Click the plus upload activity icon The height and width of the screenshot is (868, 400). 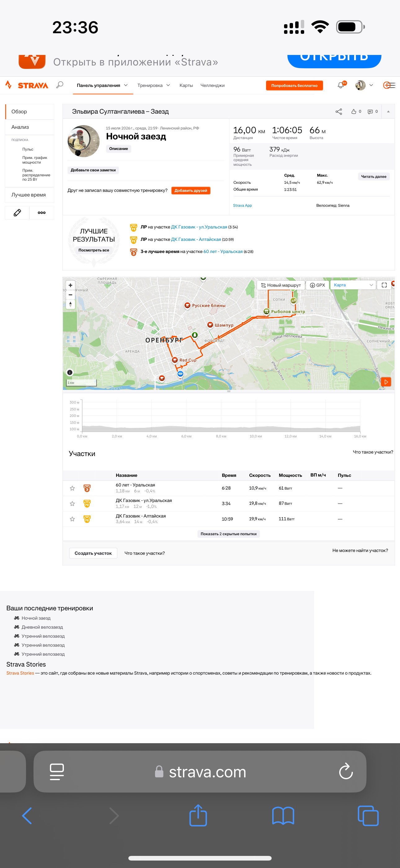click(387, 85)
